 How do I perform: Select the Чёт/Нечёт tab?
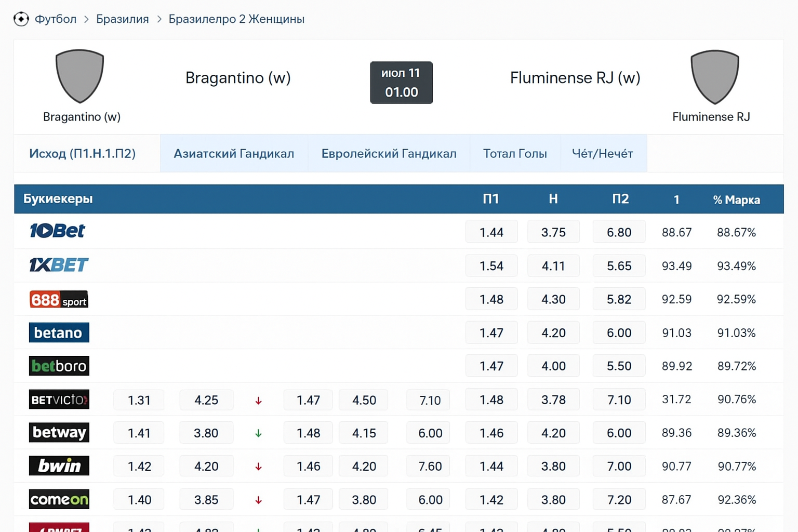[x=603, y=154]
